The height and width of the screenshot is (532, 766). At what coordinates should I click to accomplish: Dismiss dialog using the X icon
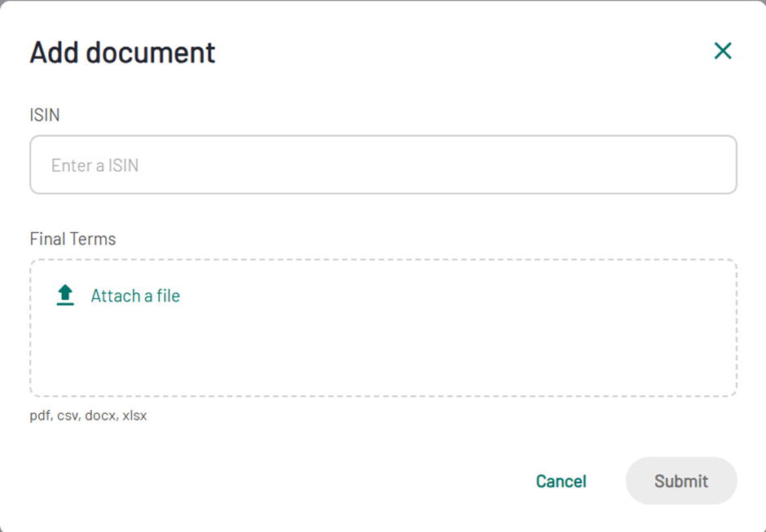(722, 51)
